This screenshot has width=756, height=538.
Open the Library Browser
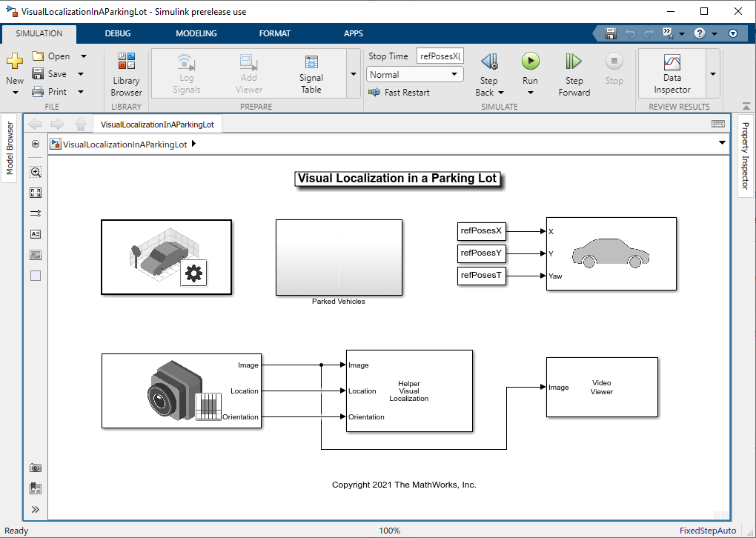tap(126, 74)
